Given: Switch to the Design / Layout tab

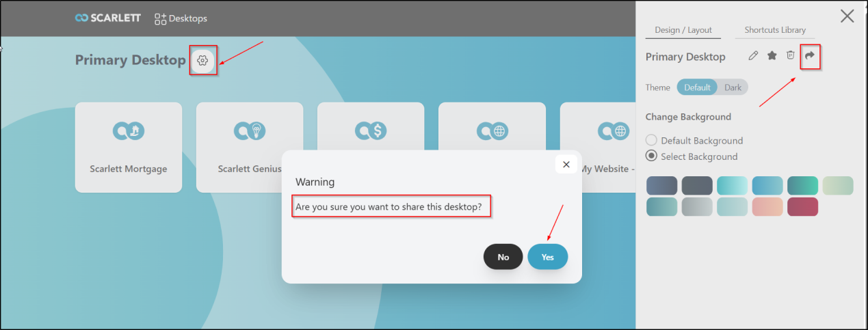Looking at the screenshot, I should pyautogui.click(x=683, y=30).
